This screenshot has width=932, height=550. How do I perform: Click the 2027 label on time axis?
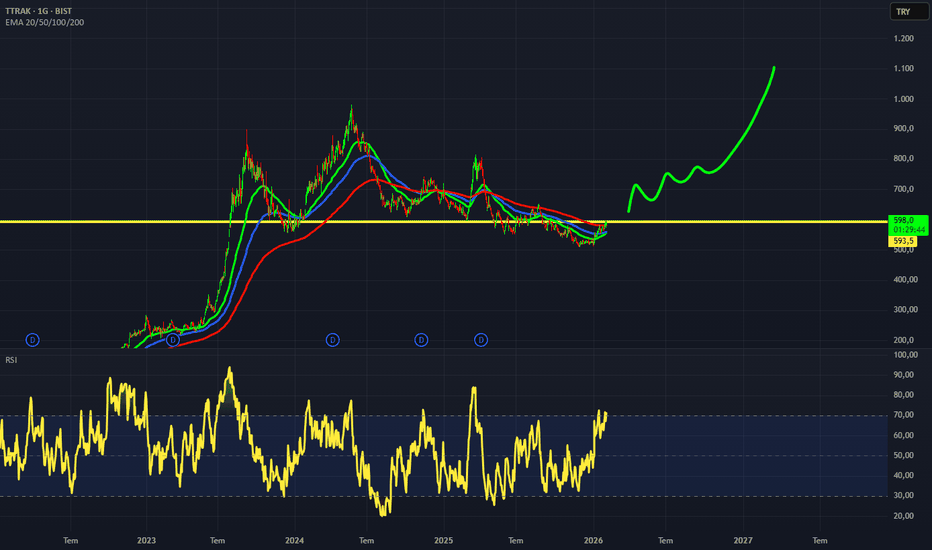[743, 540]
